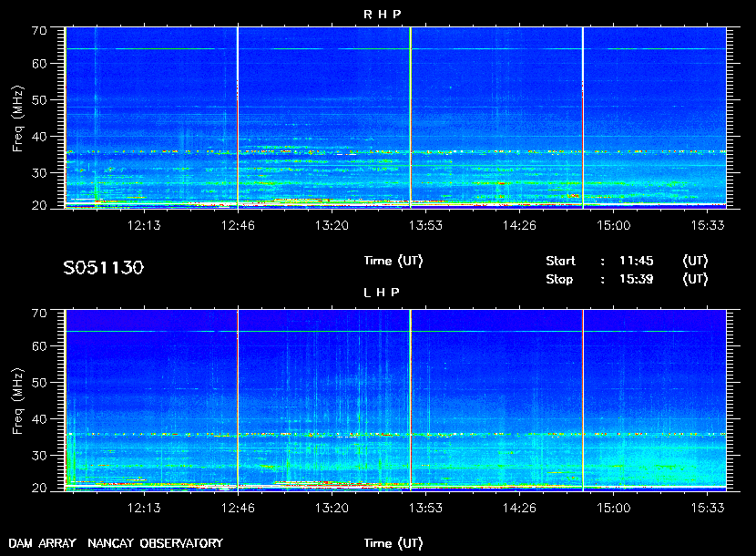Click the 13:20 time label under RHP

click(x=332, y=225)
